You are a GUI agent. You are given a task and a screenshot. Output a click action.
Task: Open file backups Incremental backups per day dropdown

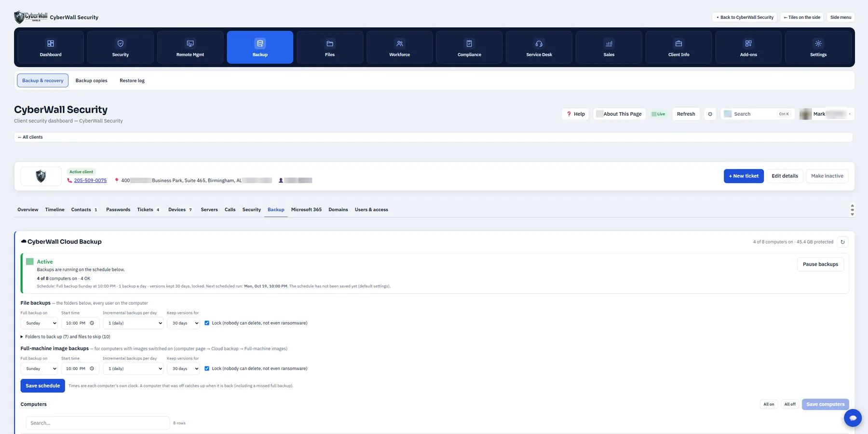coord(133,323)
